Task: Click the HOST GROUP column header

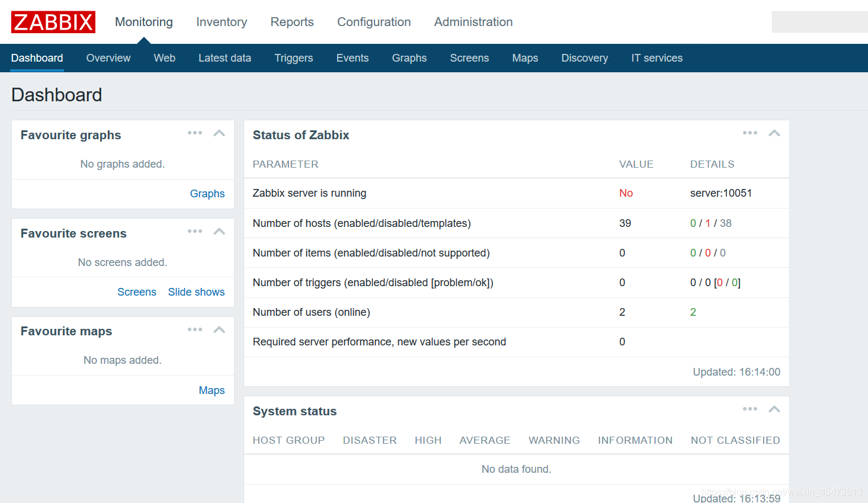Action: [289, 440]
